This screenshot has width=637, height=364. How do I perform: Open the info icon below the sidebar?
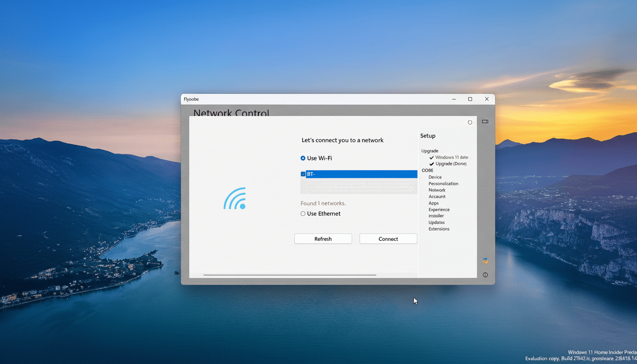(484, 274)
